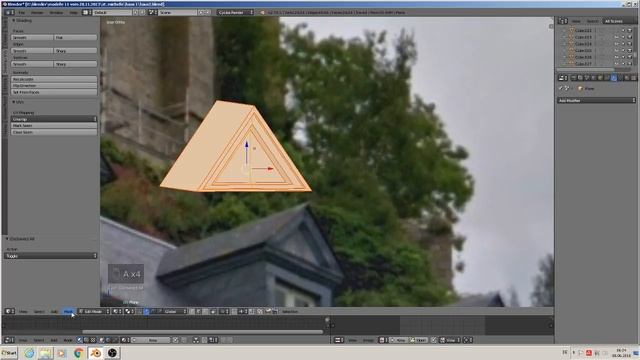Open the Render Layers properties tab icon

pos(580,78)
